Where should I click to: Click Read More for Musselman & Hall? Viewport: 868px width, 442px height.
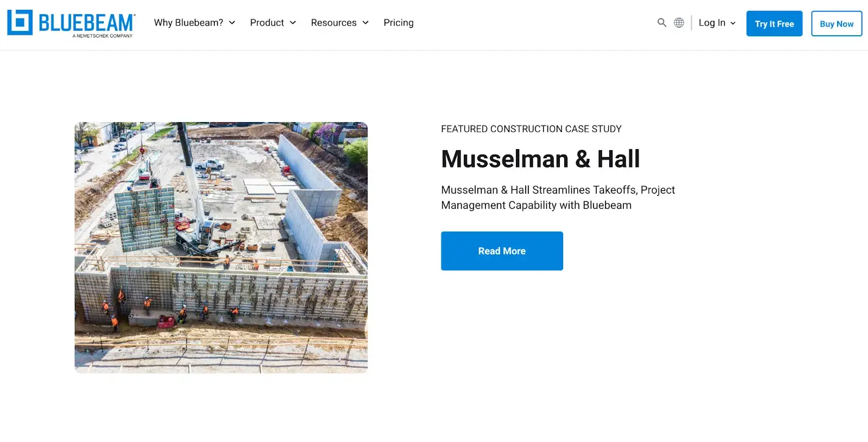[x=502, y=251]
